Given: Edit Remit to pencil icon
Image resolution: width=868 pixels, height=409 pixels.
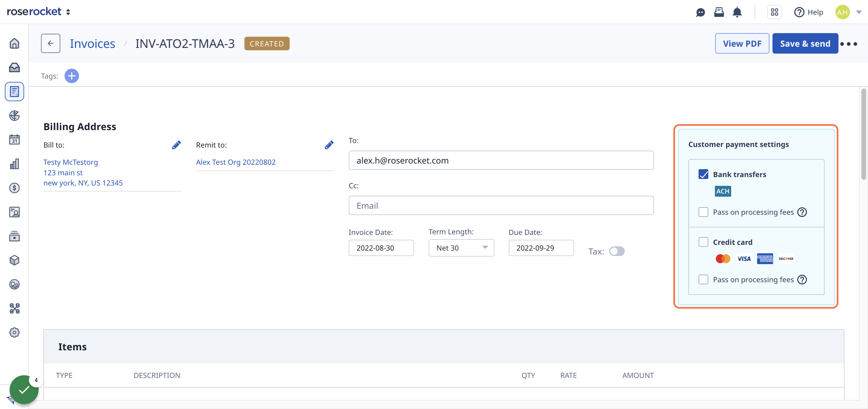Looking at the screenshot, I should [x=329, y=145].
